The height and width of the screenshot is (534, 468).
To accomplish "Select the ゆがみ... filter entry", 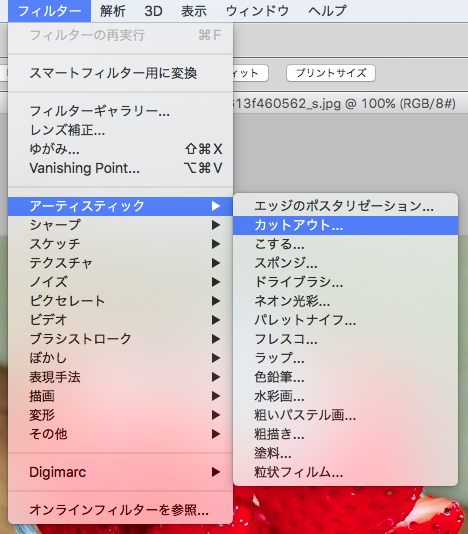I will pyautogui.click(x=121, y=149).
